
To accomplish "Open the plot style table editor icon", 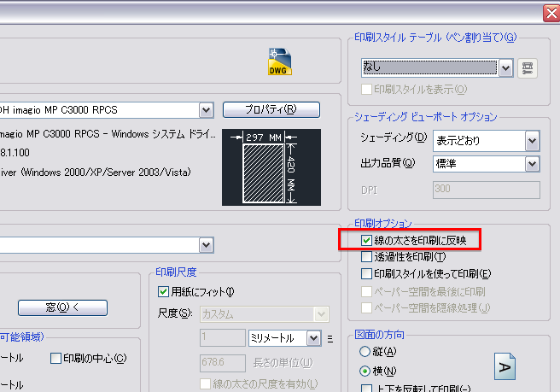I will click(528, 67).
